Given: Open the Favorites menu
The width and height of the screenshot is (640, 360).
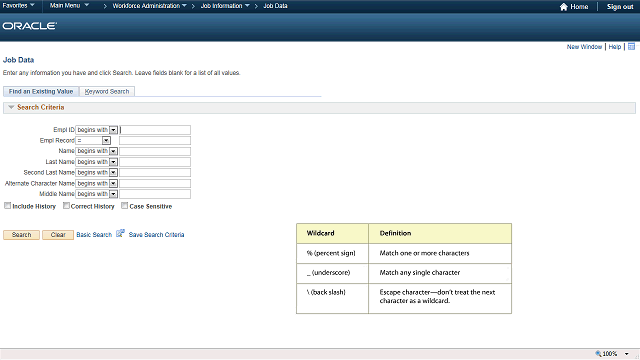Looking at the screenshot, I should 18,6.
